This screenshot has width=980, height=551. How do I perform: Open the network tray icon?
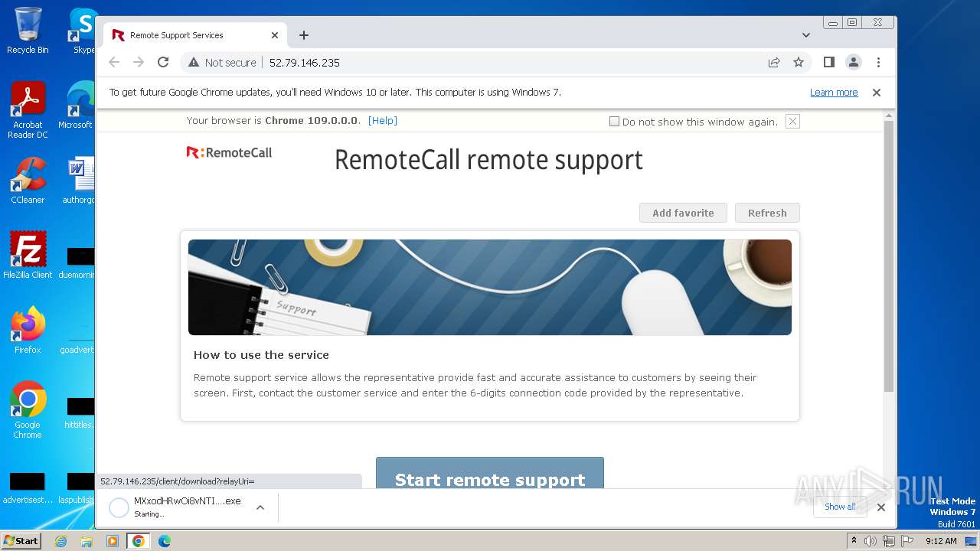coord(888,541)
